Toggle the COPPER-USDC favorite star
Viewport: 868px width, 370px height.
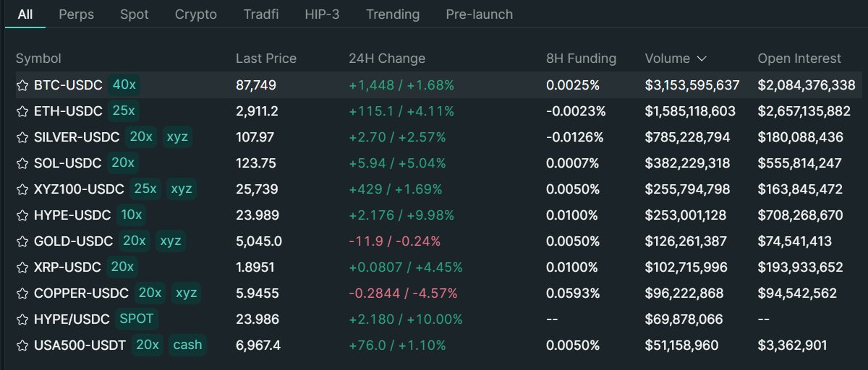point(22,293)
